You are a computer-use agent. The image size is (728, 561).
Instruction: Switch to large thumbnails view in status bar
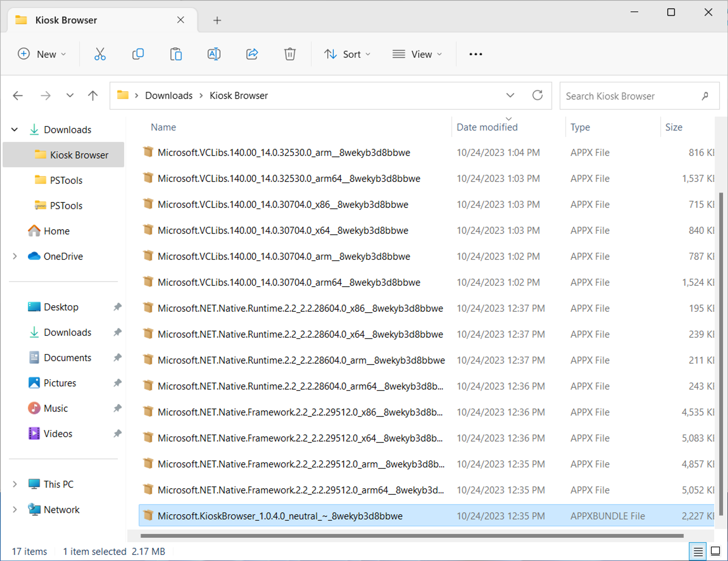(716, 551)
